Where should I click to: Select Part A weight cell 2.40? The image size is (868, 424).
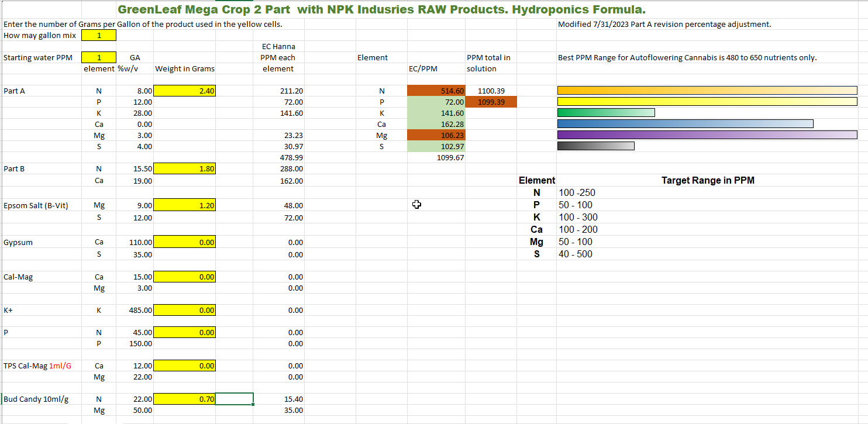(185, 91)
